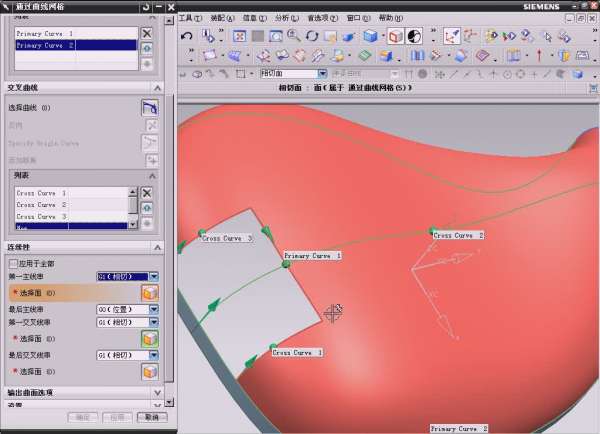Image resolution: width=600 pixels, height=434 pixels.
Task: Click the select curve icon in 交叉曲线 section
Action: coord(149,108)
